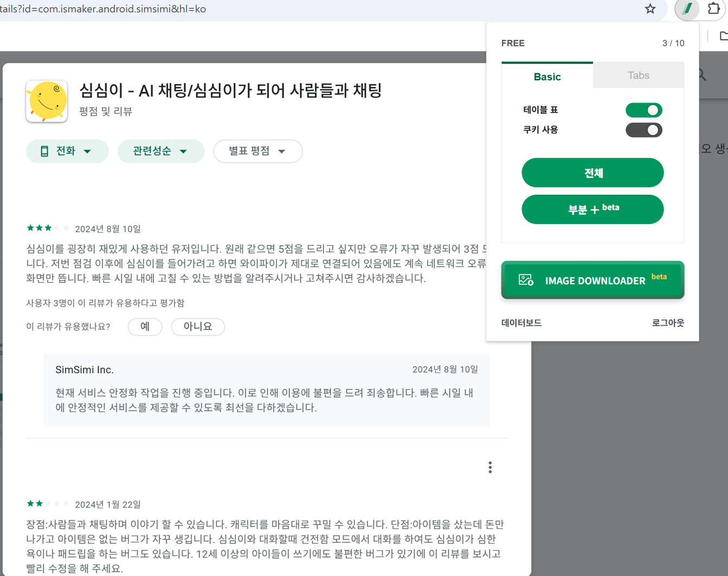Toggle the 테이블 표 switch

coord(644,110)
